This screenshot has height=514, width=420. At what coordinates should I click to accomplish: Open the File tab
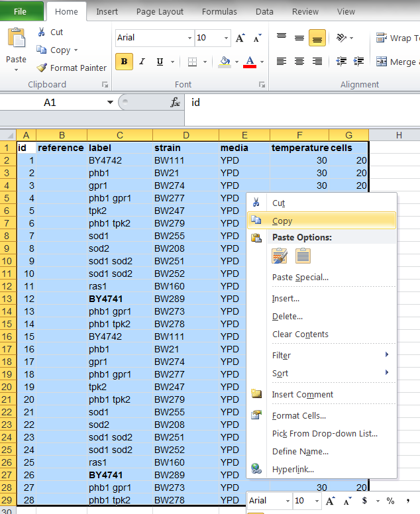tap(21, 11)
